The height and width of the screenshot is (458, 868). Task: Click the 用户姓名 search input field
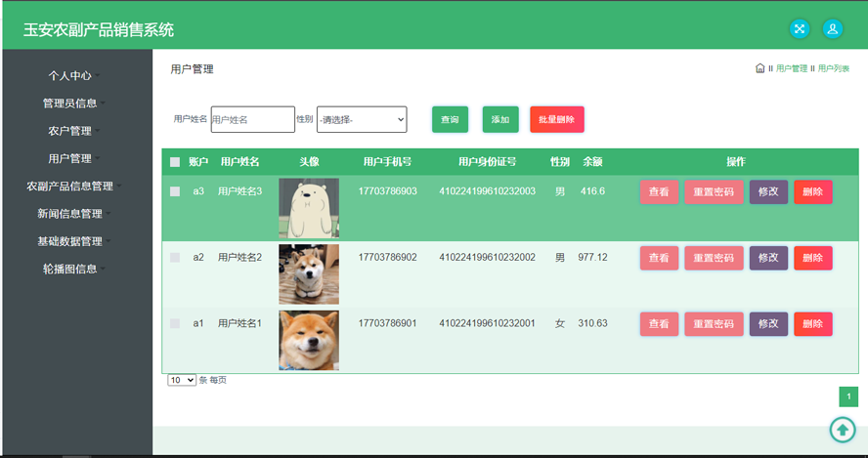point(253,119)
